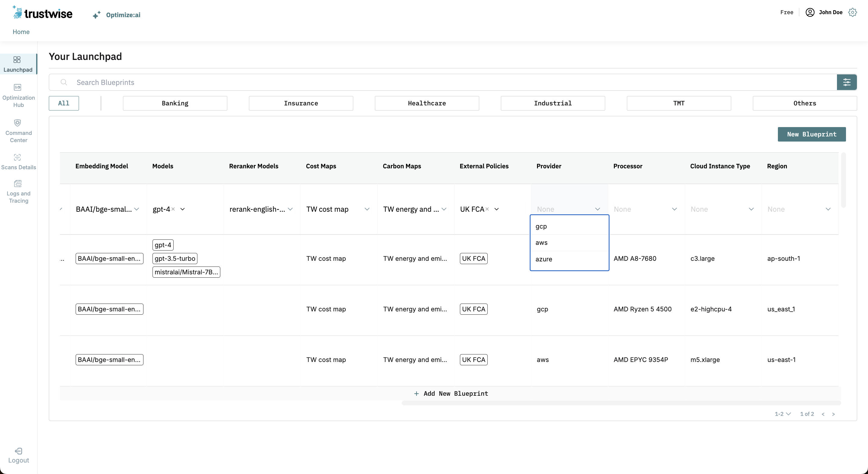
Task: Open the Launchpad sidebar icon
Action: coord(17,60)
